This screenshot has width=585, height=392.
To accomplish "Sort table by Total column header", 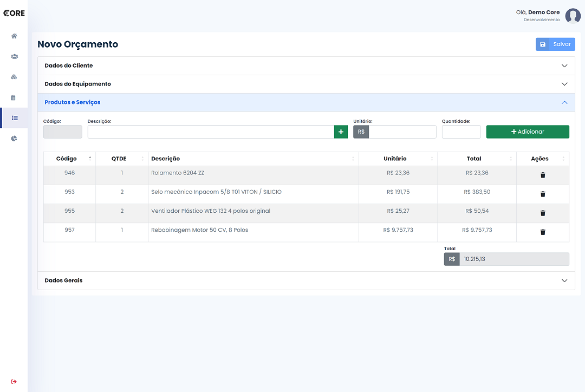I will point(477,159).
